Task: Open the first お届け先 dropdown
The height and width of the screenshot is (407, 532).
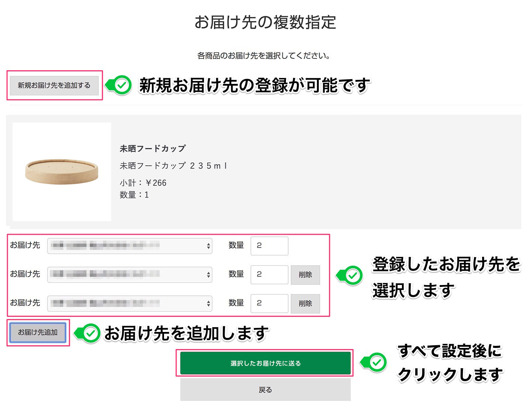Action: coord(129,245)
